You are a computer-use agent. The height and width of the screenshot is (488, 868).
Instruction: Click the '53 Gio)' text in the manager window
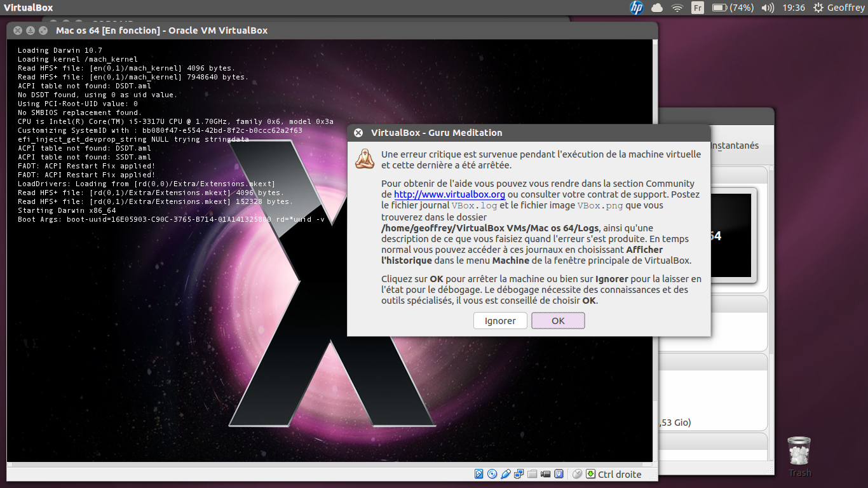(x=675, y=423)
